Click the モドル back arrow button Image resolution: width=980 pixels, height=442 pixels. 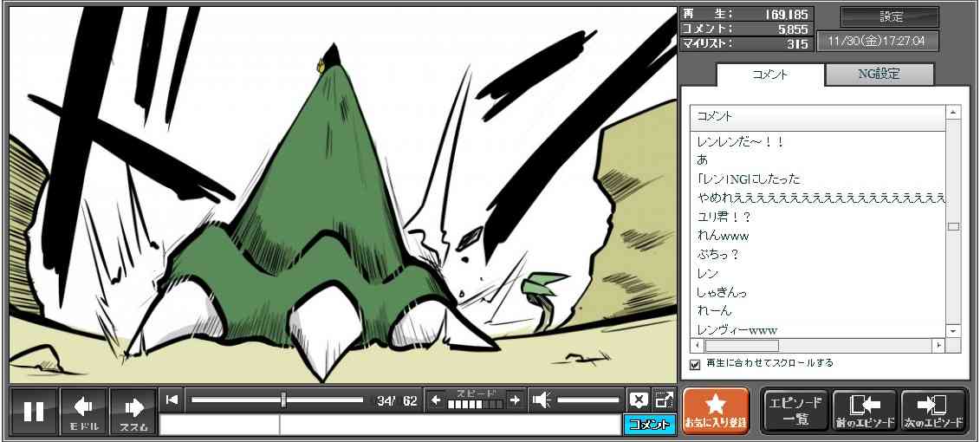point(84,411)
